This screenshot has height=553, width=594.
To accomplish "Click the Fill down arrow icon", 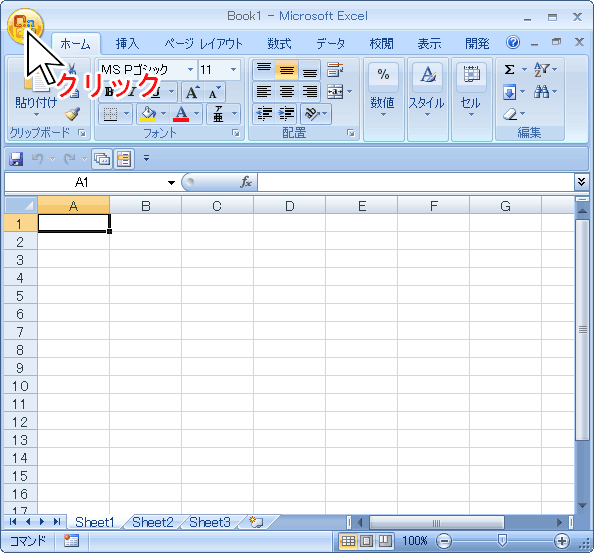I will [510, 92].
